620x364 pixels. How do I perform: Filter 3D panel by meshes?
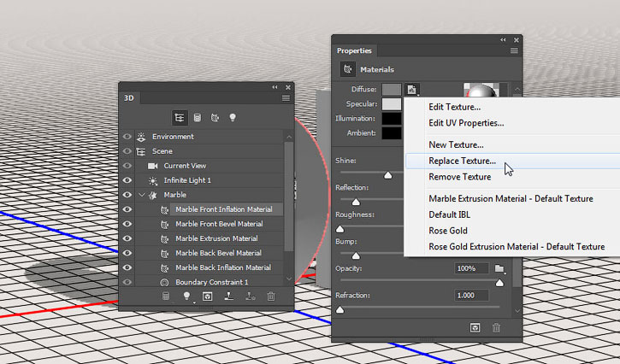click(197, 118)
